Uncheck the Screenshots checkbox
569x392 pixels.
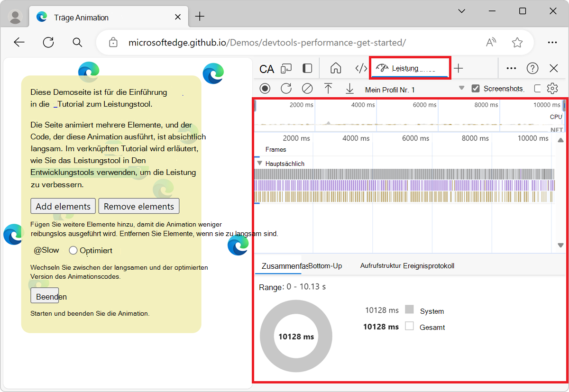click(x=476, y=89)
